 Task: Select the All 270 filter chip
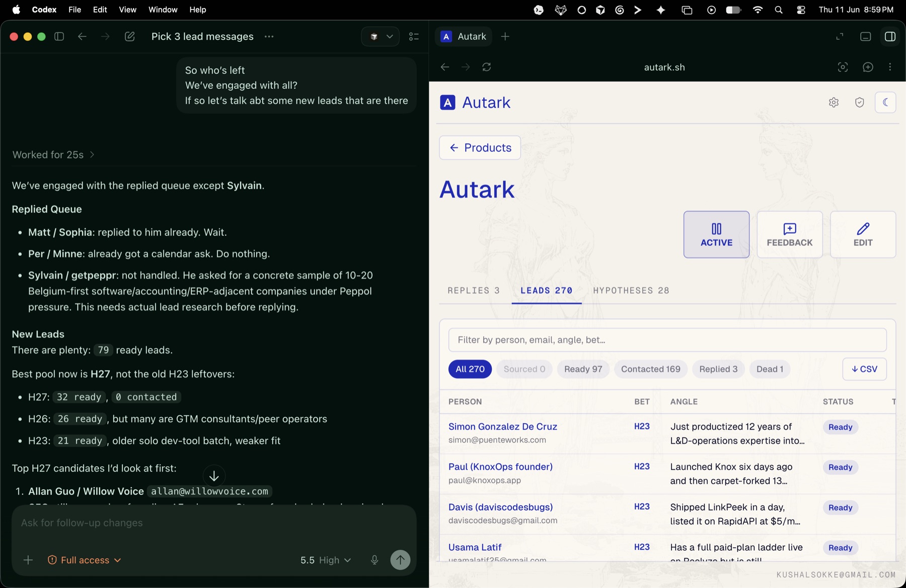tap(470, 369)
